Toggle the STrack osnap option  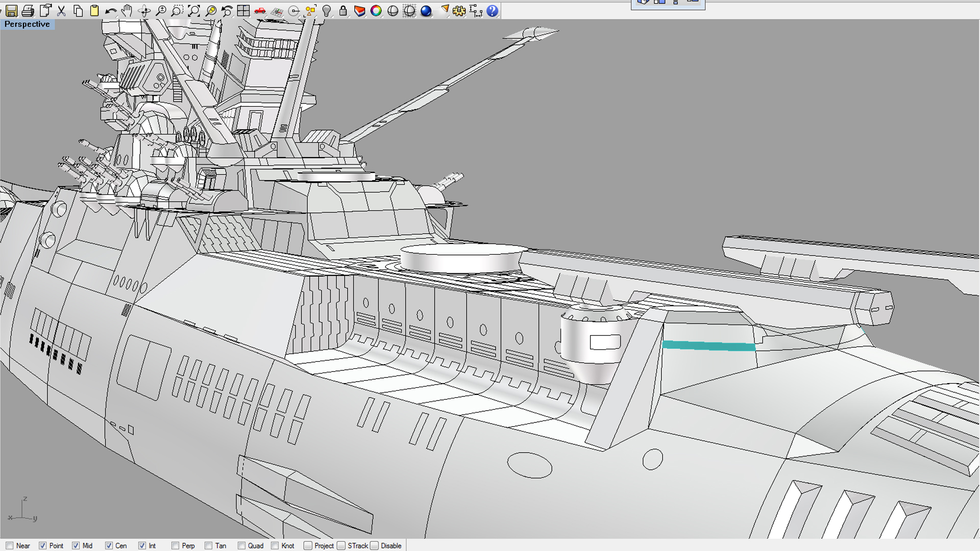pos(341,545)
